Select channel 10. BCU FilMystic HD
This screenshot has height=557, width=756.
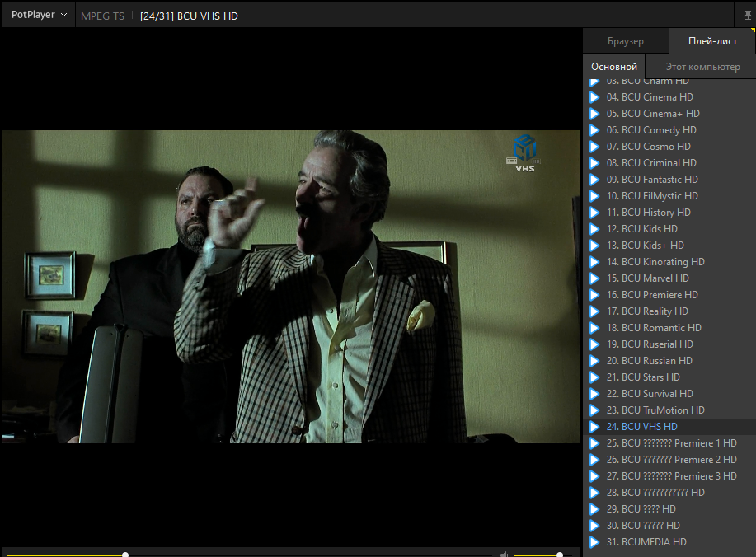tap(669, 196)
